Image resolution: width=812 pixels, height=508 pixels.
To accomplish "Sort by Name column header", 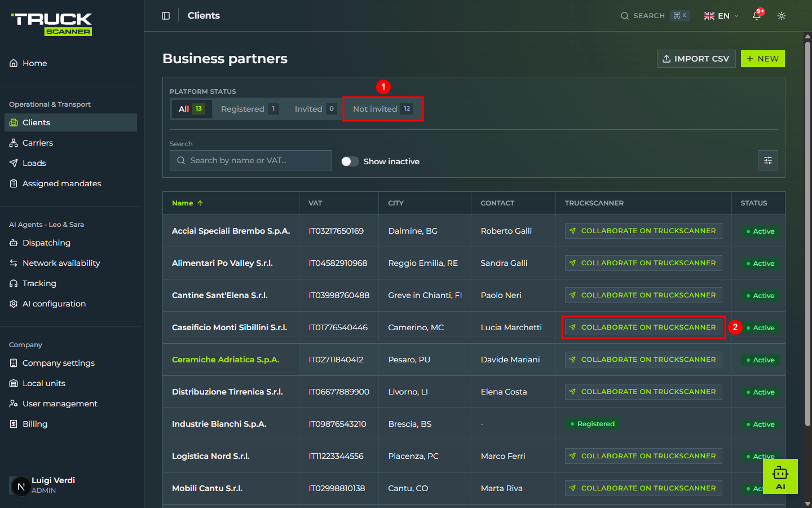I will (x=187, y=203).
